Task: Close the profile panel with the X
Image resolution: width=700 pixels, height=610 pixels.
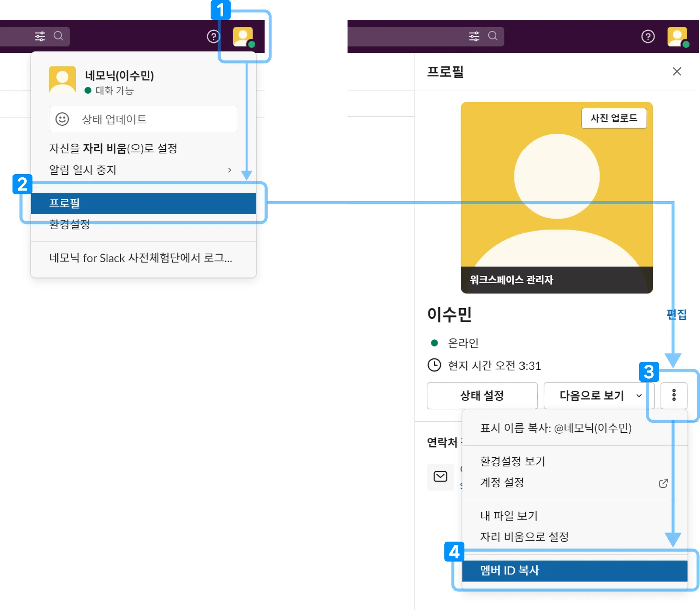Action: [x=677, y=71]
